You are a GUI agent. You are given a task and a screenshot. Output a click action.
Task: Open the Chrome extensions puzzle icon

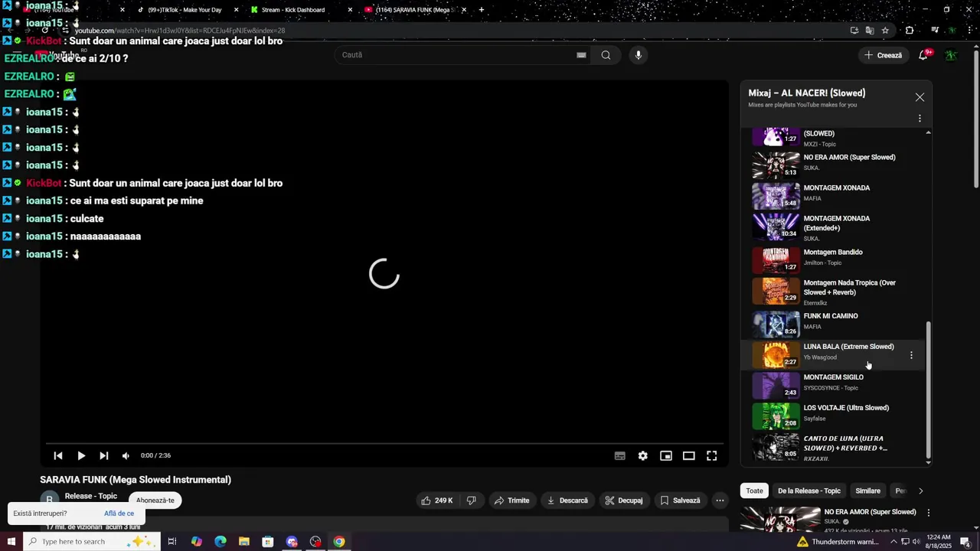pos(910,31)
